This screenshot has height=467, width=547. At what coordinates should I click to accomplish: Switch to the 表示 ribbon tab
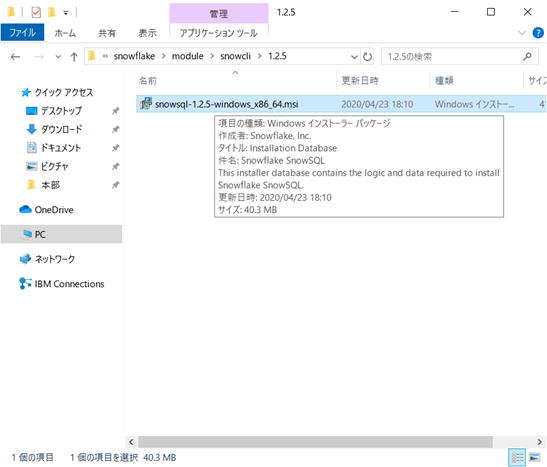[148, 33]
